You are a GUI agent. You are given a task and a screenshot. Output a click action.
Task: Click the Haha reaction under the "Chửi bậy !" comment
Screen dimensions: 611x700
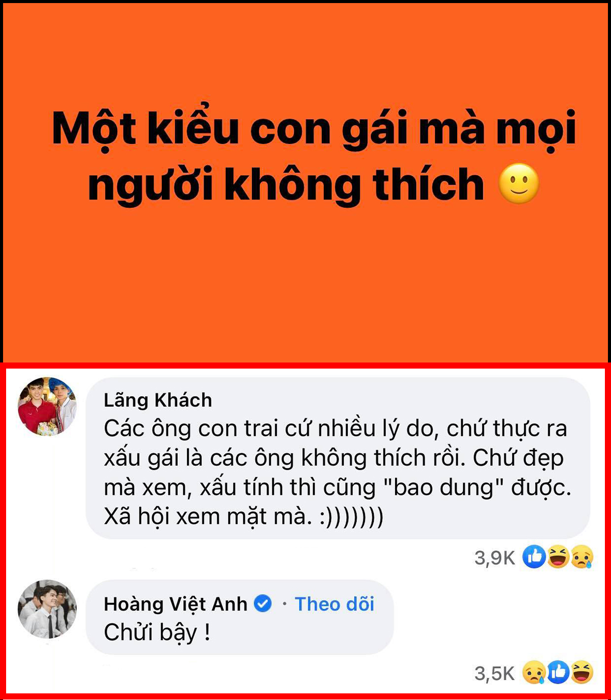click(x=582, y=673)
